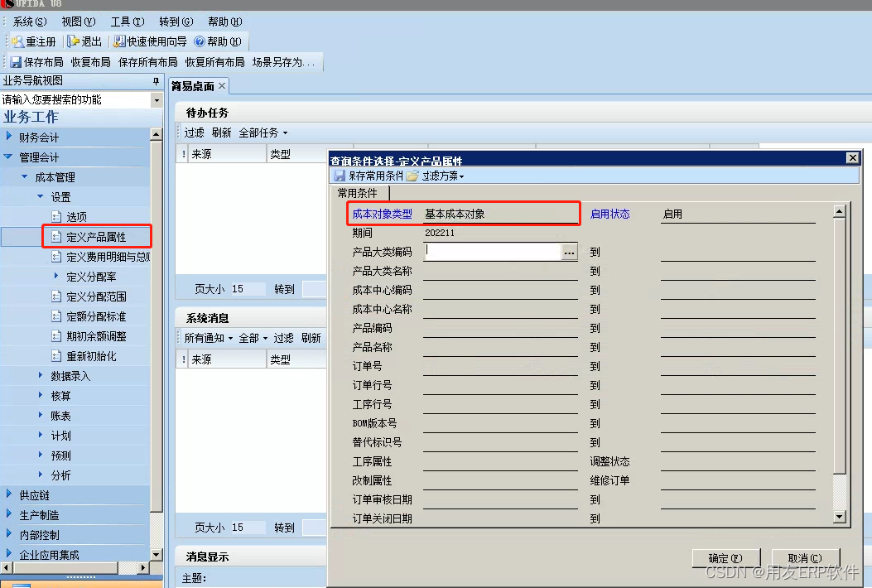Click 过滤 in 待办任务 panel
The height and width of the screenshot is (588, 872).
(x=194, y=133)
